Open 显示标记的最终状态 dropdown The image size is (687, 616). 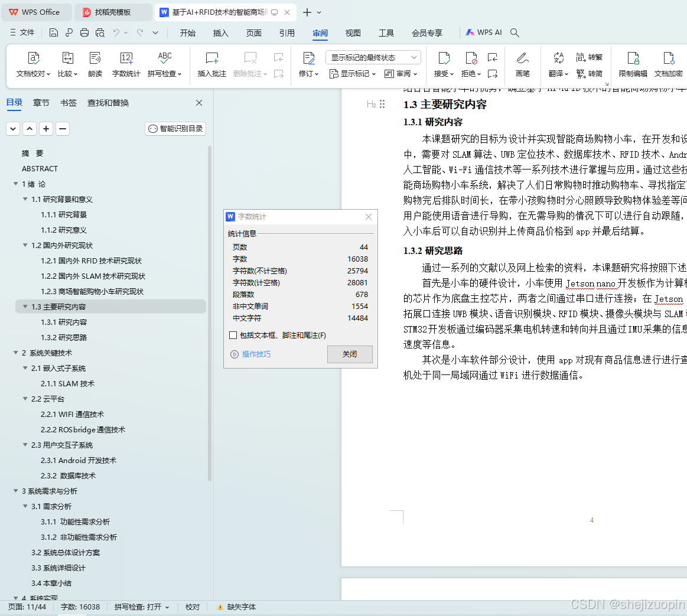click(373, 57)
